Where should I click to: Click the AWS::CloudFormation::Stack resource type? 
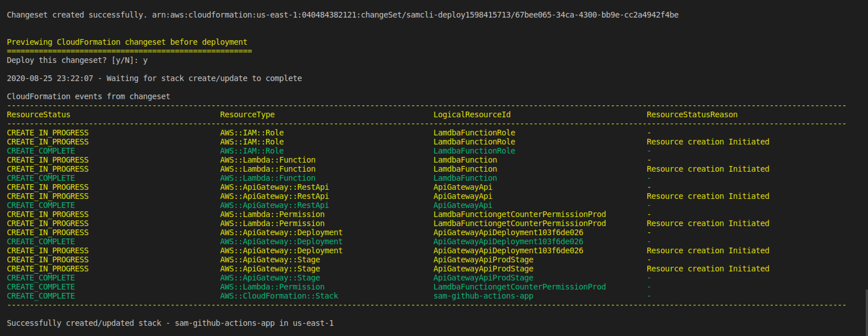pyautogui.click(x=279, y=296)
